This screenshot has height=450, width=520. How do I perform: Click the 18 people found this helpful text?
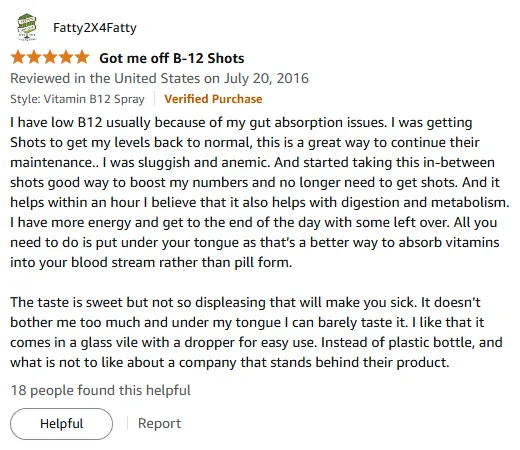pyautogui.click(x=100, y=390)
